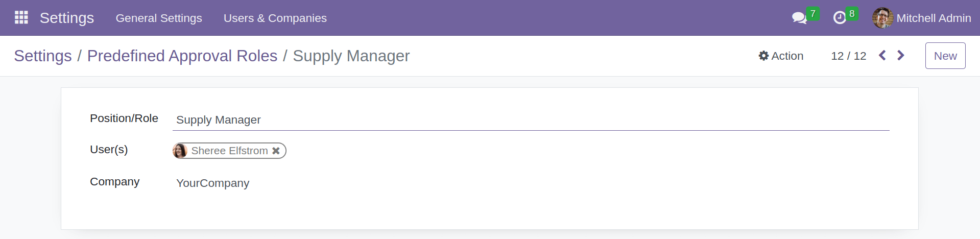Screen dimensions: 980x239
Task: Click the New button
Action: tap(945, 56)
